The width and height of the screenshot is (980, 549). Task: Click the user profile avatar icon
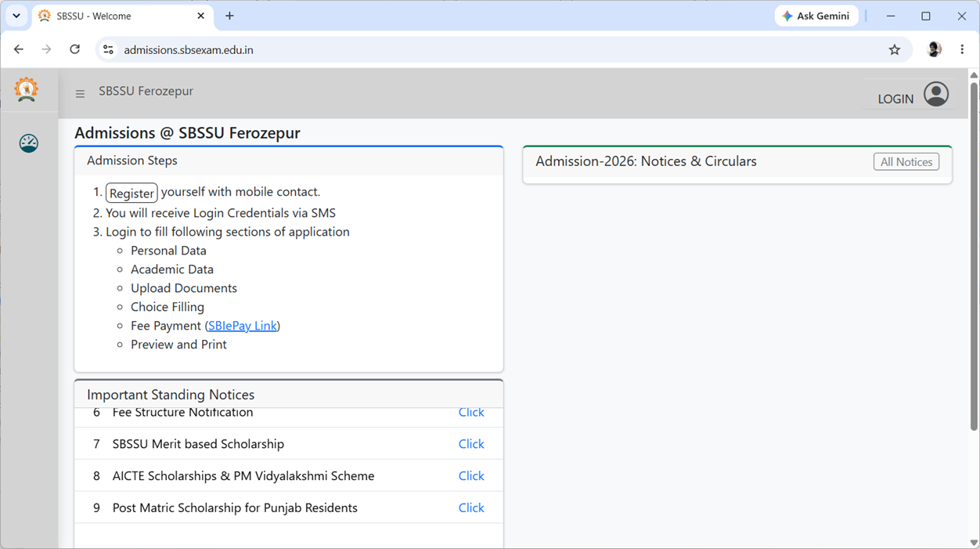936,94
